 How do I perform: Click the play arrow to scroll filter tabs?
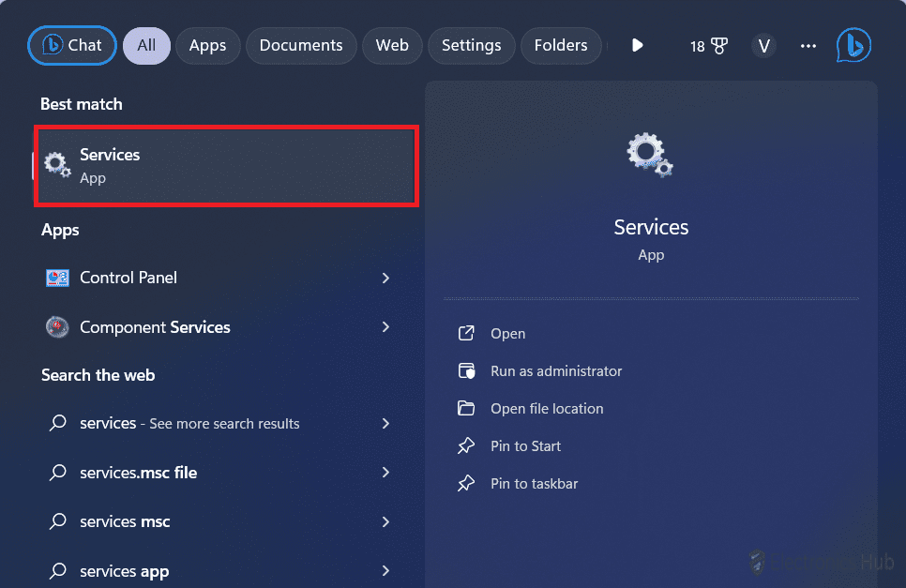click(638, 45)
